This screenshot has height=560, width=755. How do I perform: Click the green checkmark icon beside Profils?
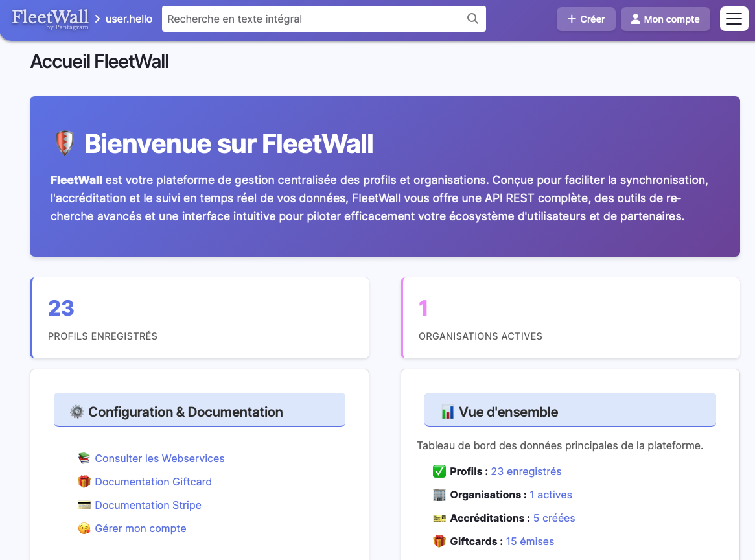(440, 471)
